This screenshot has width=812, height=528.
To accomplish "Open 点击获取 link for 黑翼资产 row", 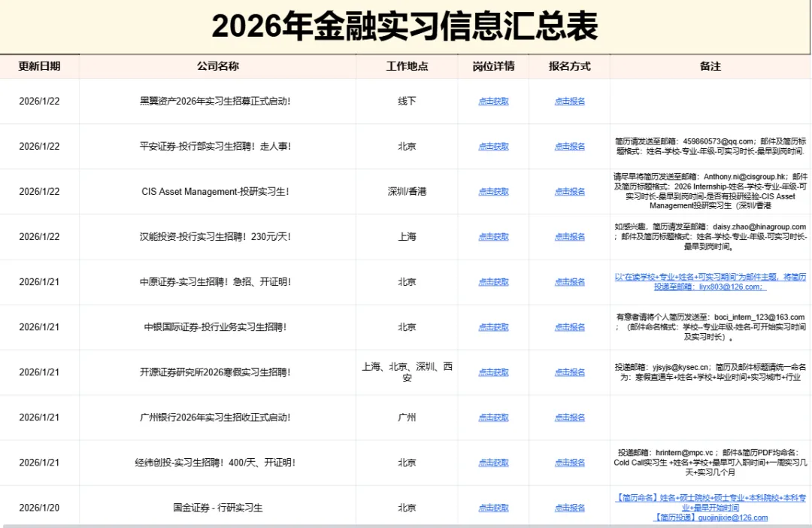I will tap(493, 102).
